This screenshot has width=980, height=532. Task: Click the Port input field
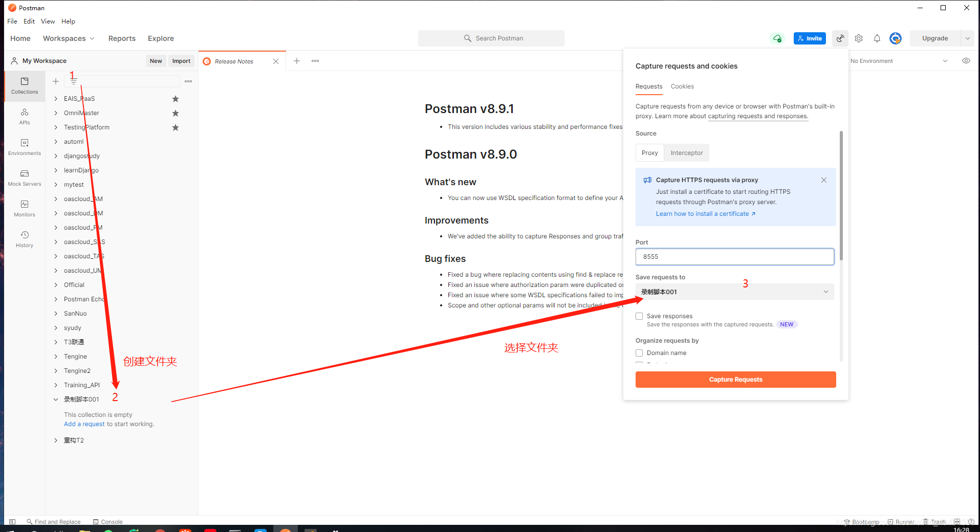735,257
